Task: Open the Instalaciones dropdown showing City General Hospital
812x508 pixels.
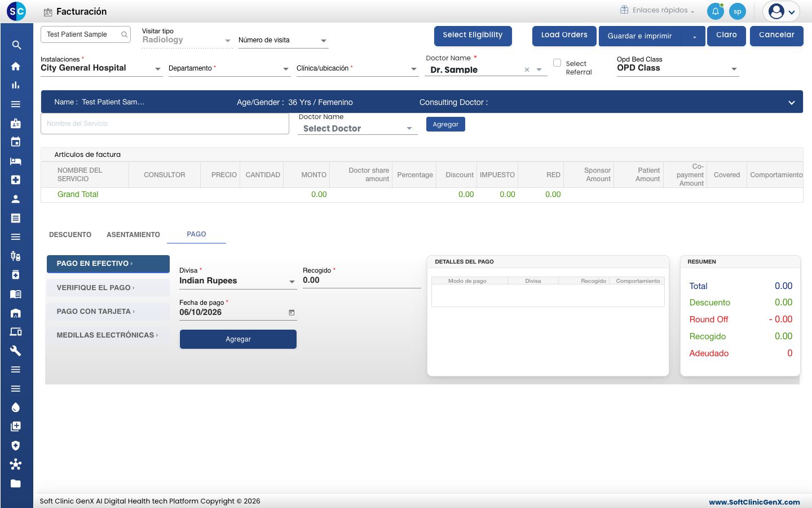Action: (x=101, y=68)
